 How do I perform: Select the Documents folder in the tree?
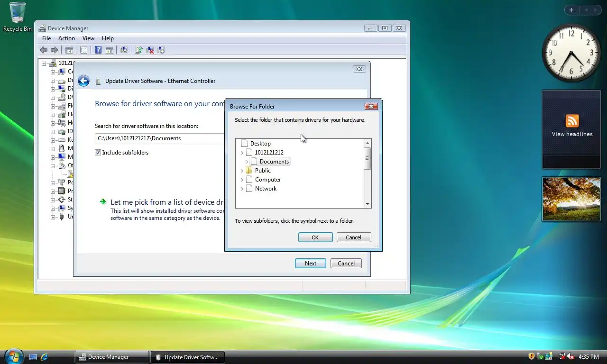pyautogui.click(x=274, y=162)
